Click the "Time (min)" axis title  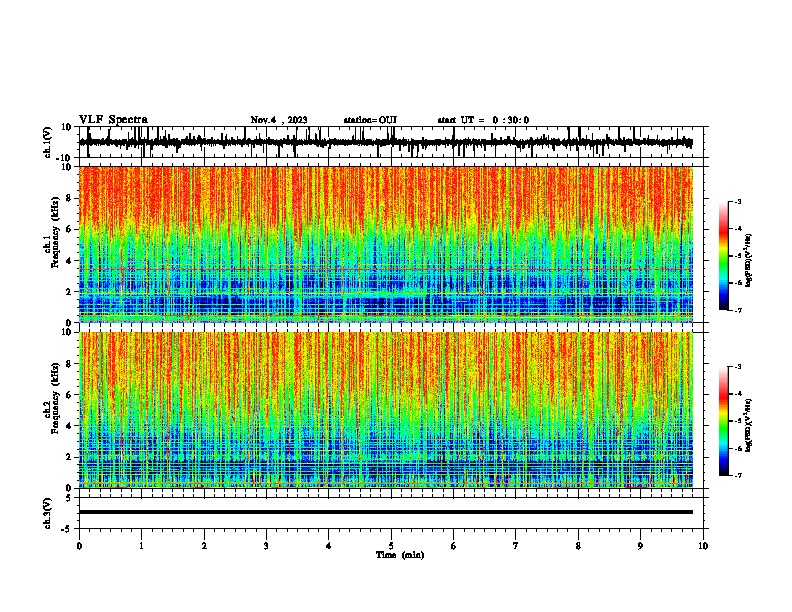400,555
